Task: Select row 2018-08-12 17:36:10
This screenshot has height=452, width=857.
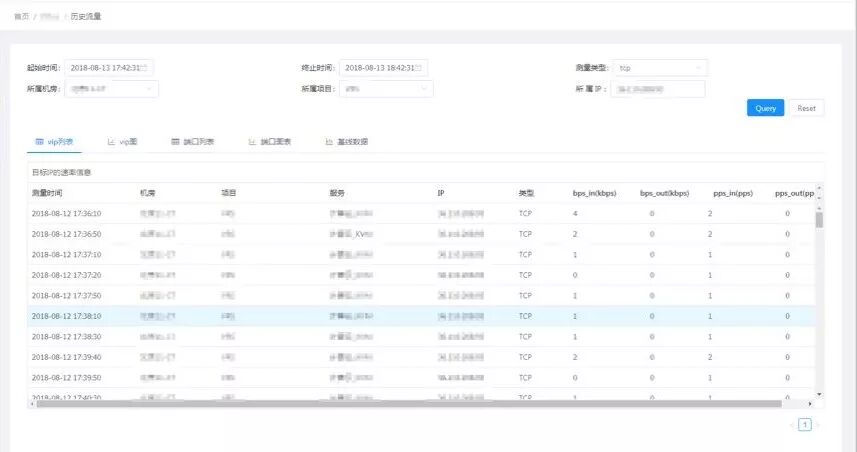Action: click(421, 213)
